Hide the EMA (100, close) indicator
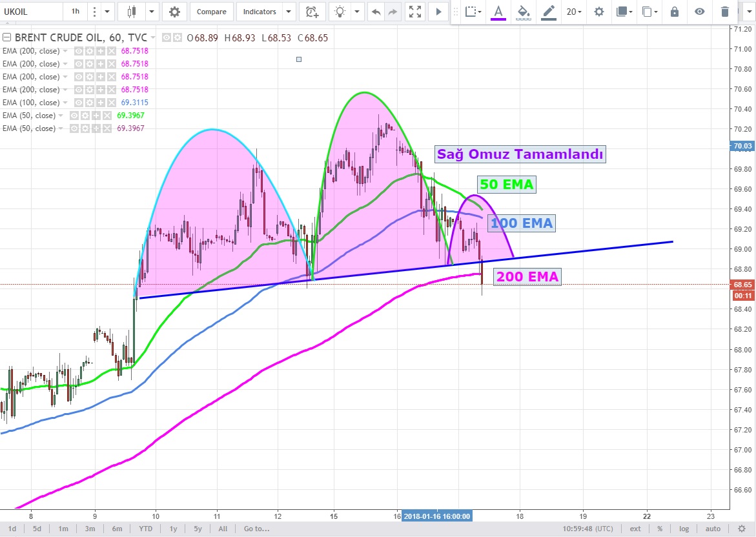 click(x=79, y=103)
